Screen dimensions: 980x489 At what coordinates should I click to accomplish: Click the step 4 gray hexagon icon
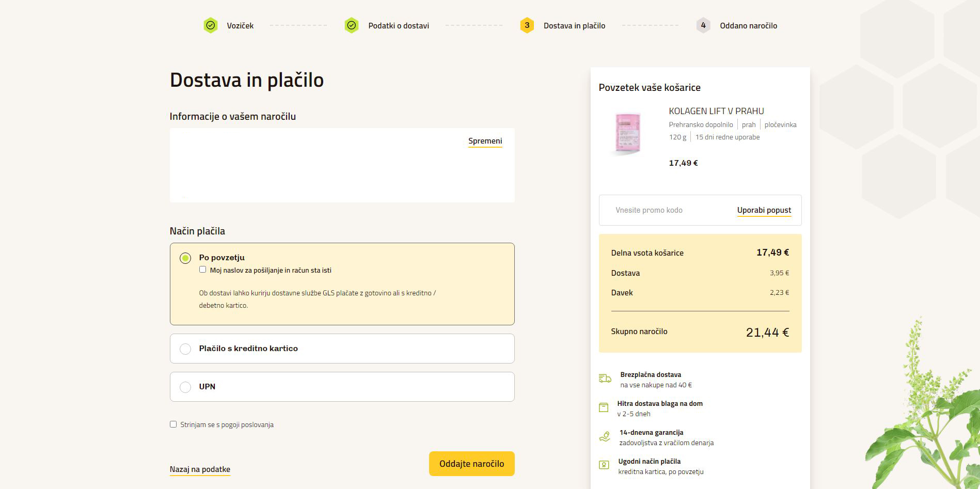pyautogui.click(x=703, y=25)
